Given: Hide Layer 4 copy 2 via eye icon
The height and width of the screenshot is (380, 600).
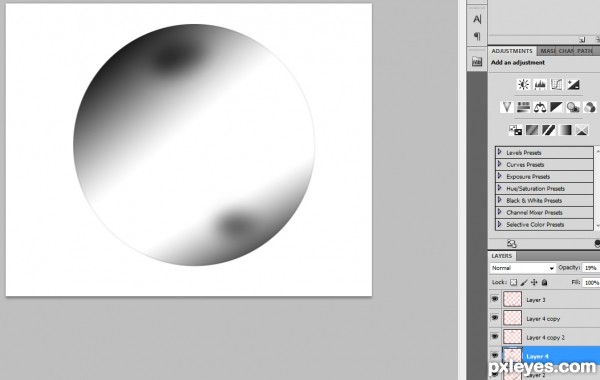Looking at the screenshot, I should coord(495,336).
